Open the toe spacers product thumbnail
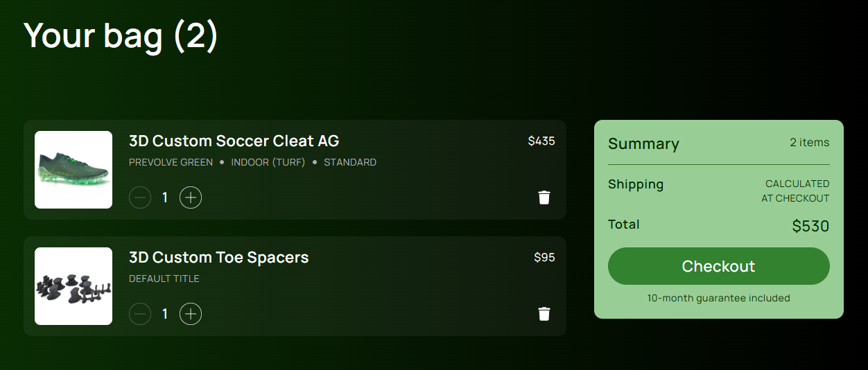 pos(73,286)
